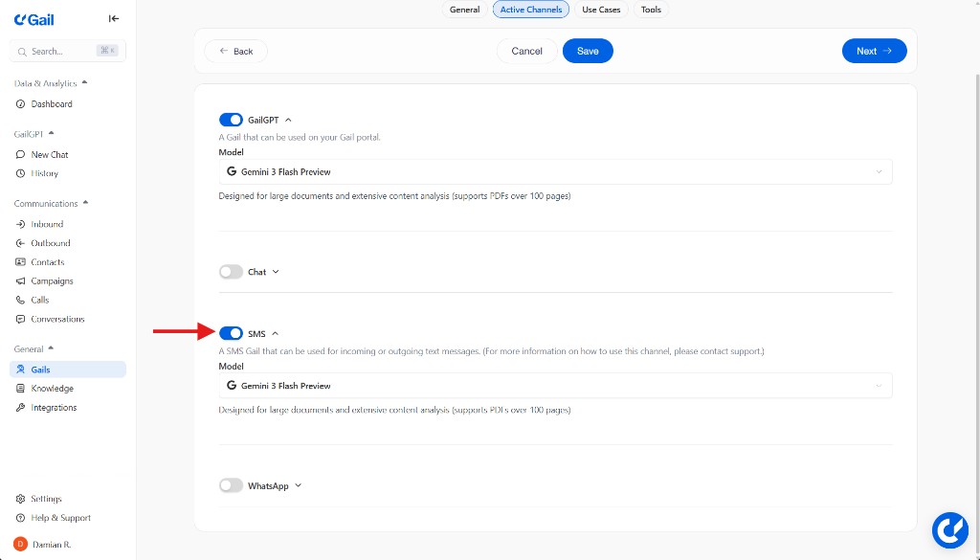Open the Tools tab
980x560 pixels.
pyautogui.click(x=651, y=10)
